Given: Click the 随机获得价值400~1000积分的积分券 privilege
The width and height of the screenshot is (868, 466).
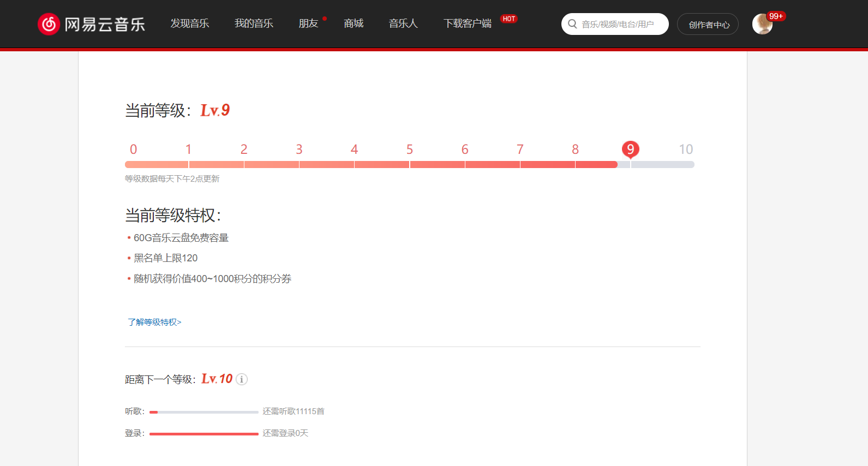Looking at the screenshot, I should (213, 279).
